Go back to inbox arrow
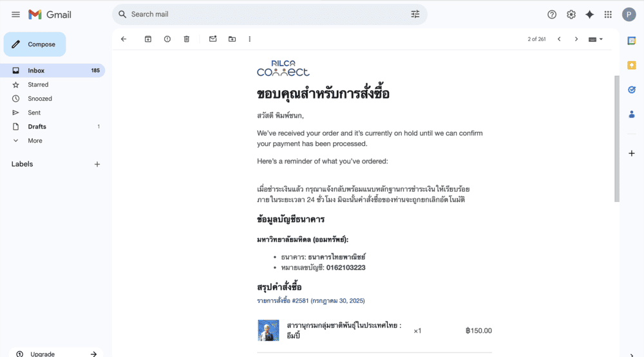Screen dimensions: 644x357 pyautogui.click(x=124, y=39)
